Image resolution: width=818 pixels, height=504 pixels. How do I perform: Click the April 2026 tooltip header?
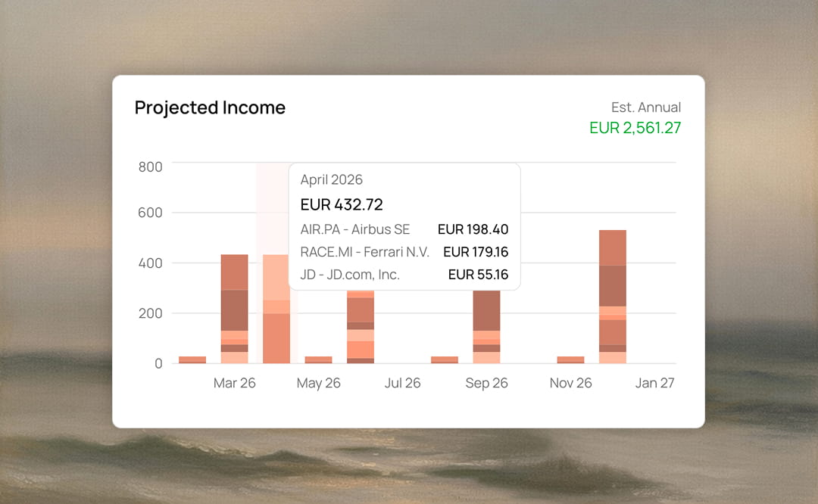331,179
